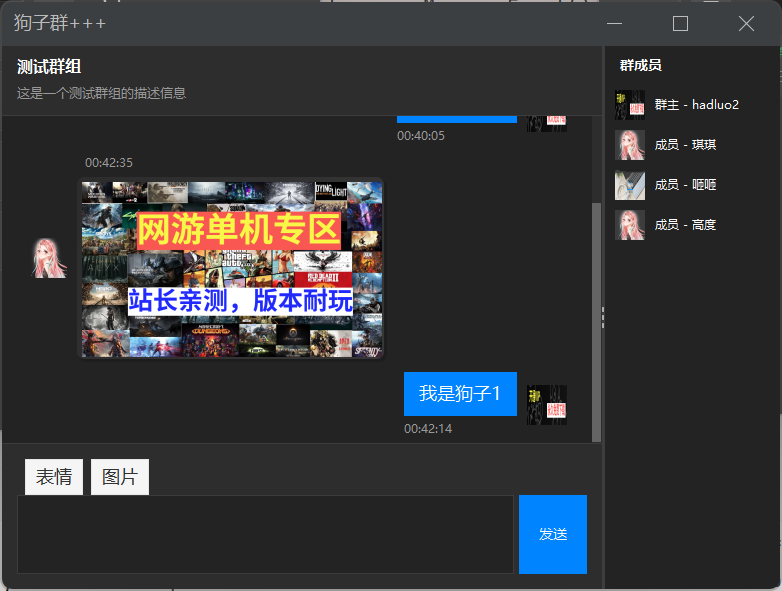Select member row 成员 - 咂咂

coord(692,185)
